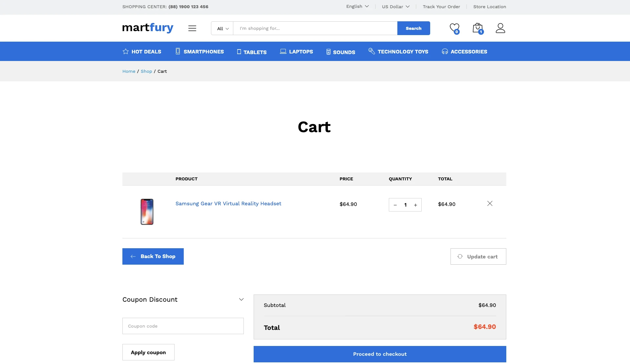Viewport: 630px width, 364px height.
Task: Click the martfury logo
Action: (x=148, y=28)
